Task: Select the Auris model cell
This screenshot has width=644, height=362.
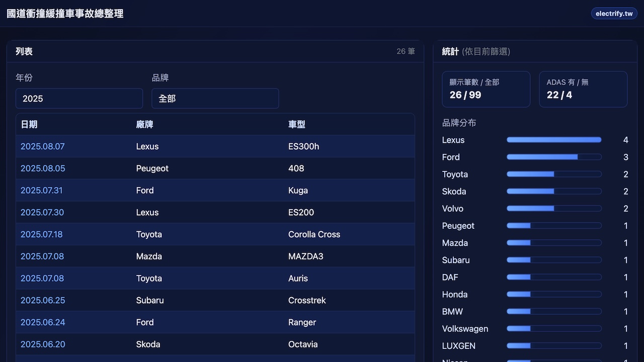Action: (x=298, y=279)
